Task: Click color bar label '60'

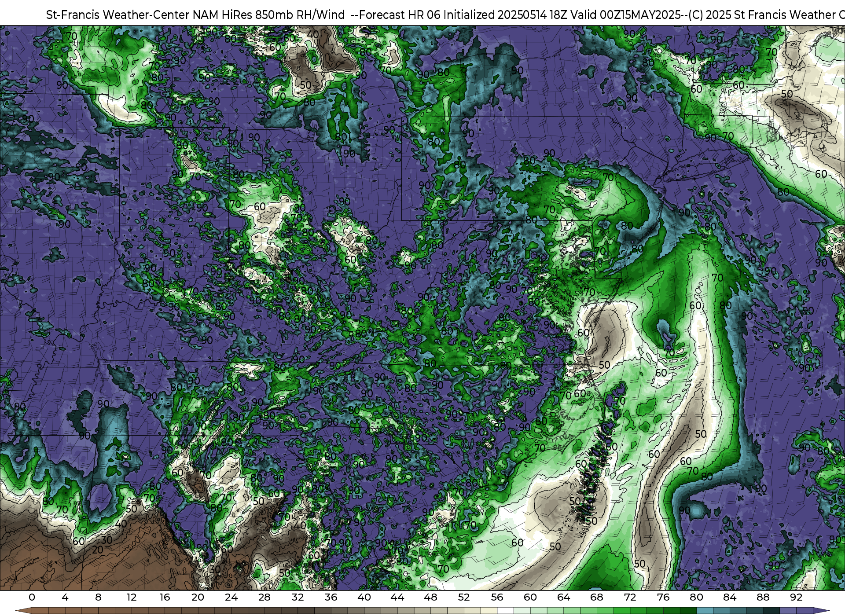Action: [x=530, y=597]
